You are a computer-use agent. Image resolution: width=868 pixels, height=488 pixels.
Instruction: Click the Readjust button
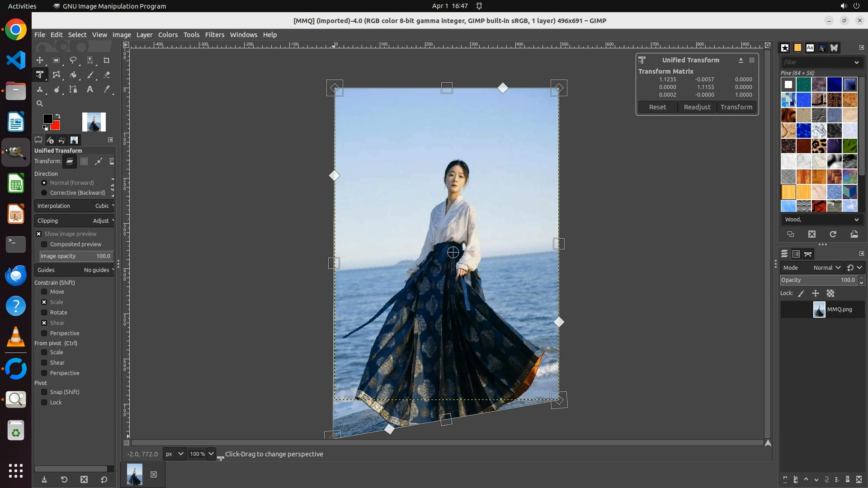[697, 107]
